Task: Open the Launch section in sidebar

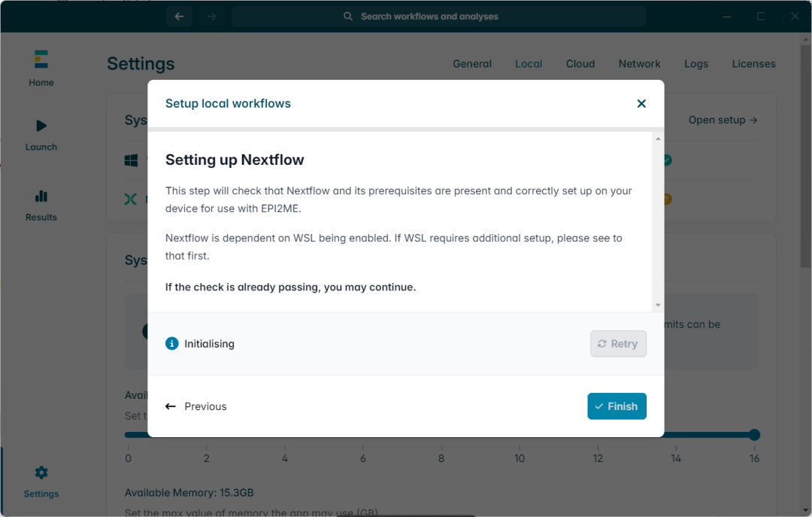Action: point(41,134)
